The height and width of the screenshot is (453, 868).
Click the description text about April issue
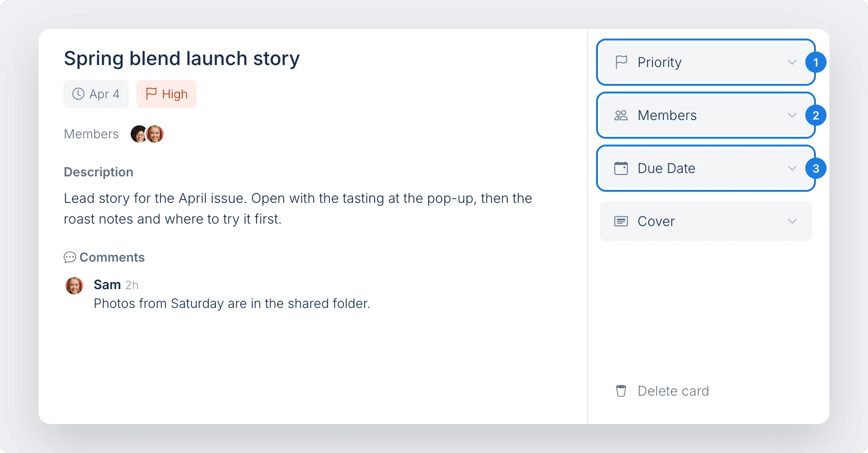298,209
